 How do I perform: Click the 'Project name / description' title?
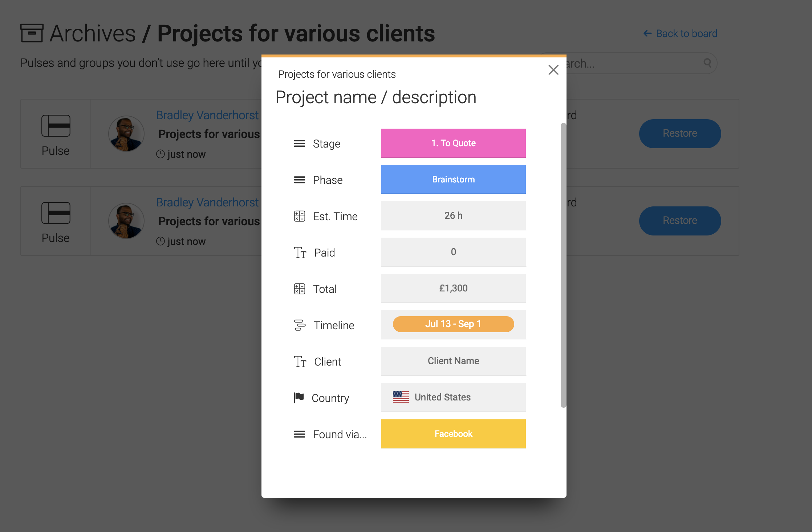pyautogui.click(x=376, y=97)
